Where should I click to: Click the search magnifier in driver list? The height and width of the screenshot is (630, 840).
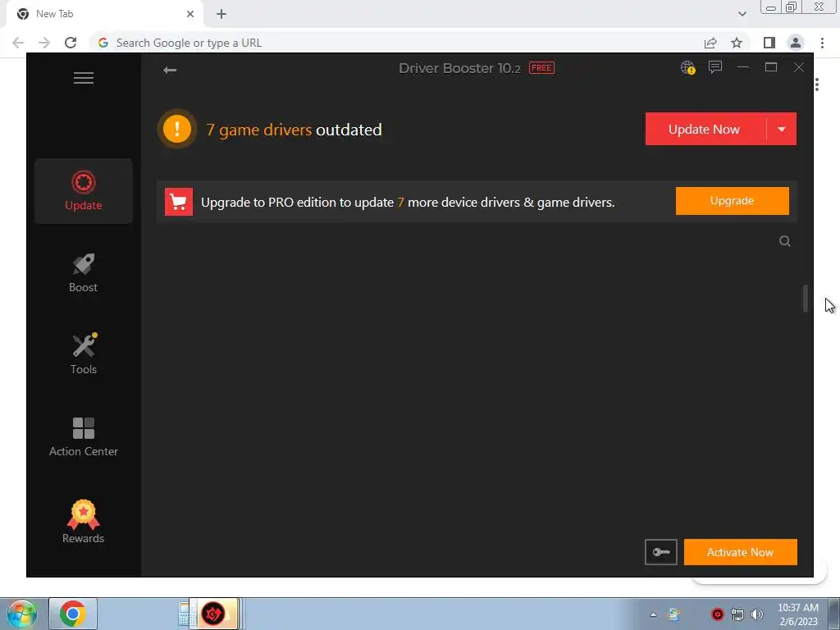click(x=785, y=241)
